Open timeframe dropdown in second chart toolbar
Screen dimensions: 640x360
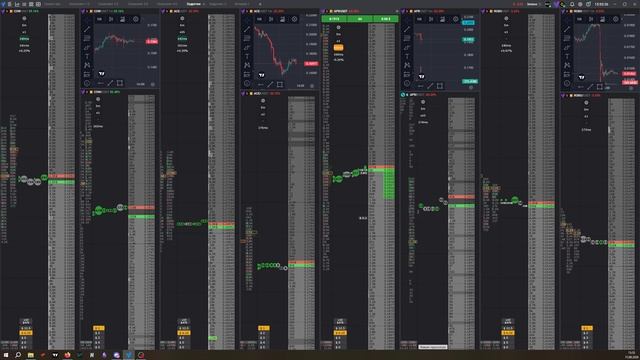tap(259, 19)
